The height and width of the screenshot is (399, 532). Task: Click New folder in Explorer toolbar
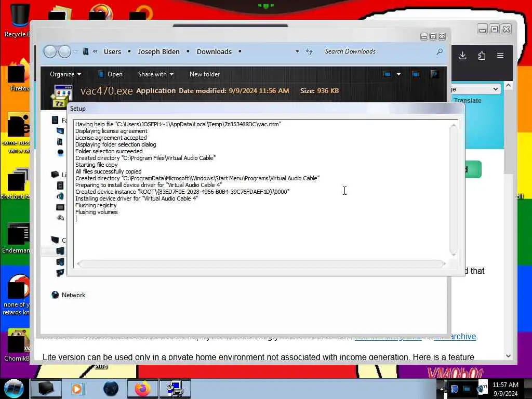pyautogui.click(x=205, y=74)
